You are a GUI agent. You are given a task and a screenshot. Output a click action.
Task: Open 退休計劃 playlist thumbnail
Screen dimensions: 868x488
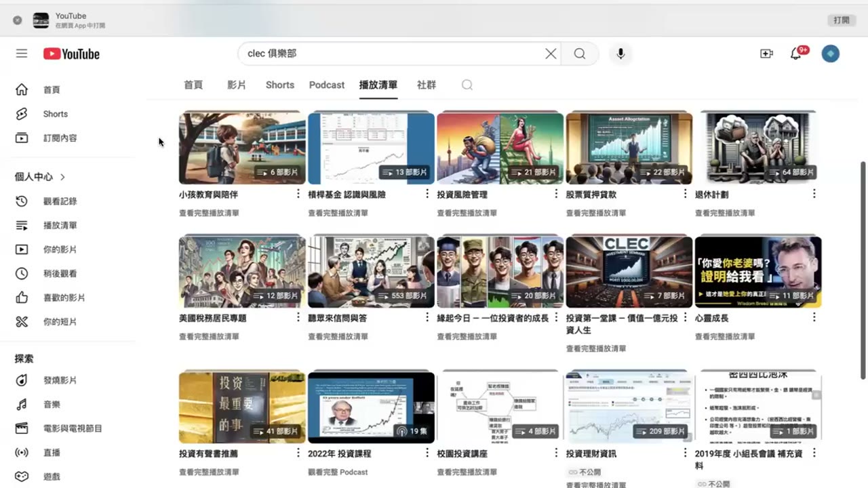point(758,148)
